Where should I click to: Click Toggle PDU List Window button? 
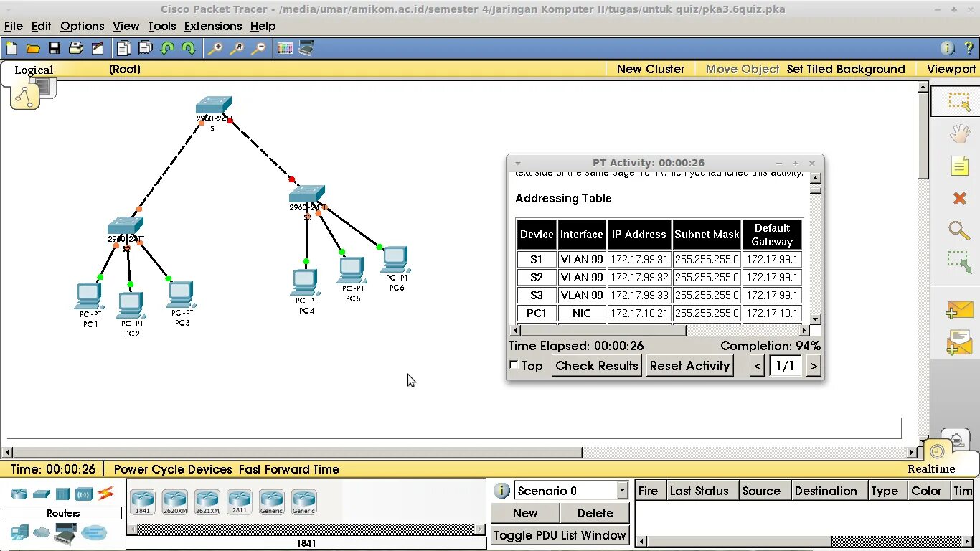click(560, 535)
